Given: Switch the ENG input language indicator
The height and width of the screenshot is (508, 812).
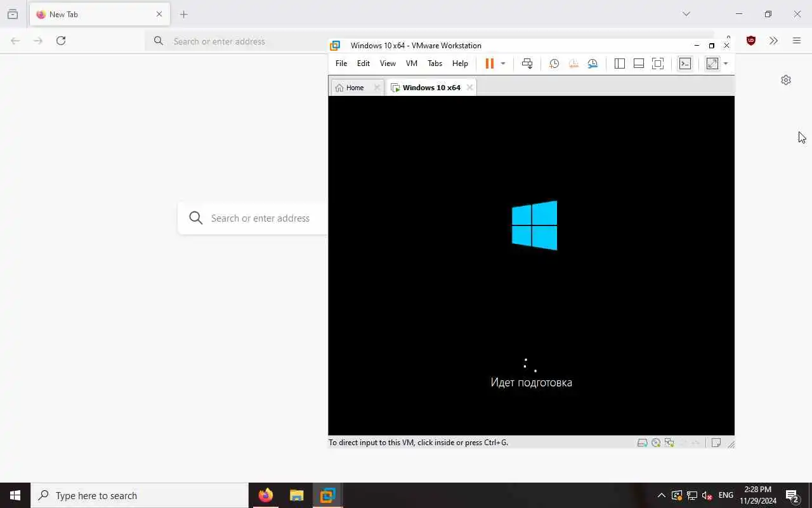Looking at the screenshot, I should coord(726,495).
